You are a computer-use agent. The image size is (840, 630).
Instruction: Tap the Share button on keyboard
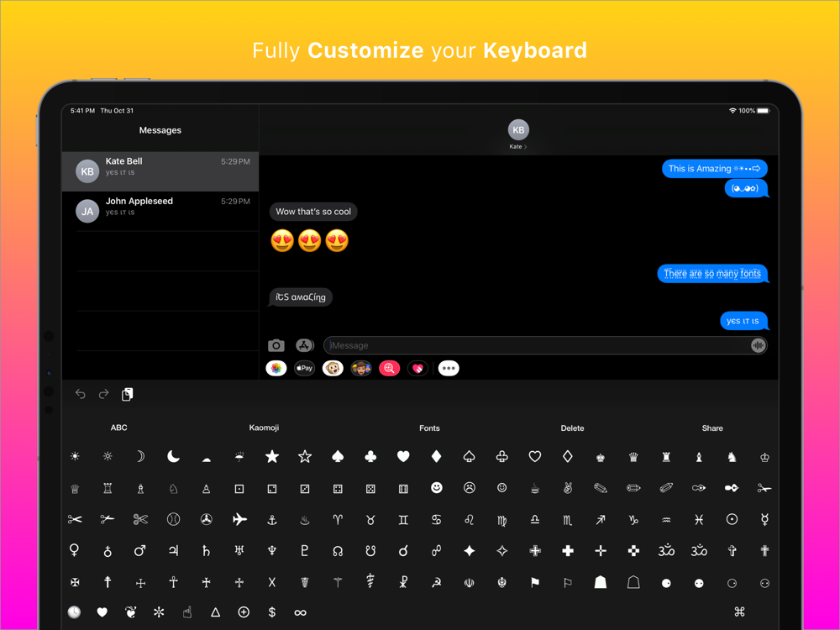point(712,428)
